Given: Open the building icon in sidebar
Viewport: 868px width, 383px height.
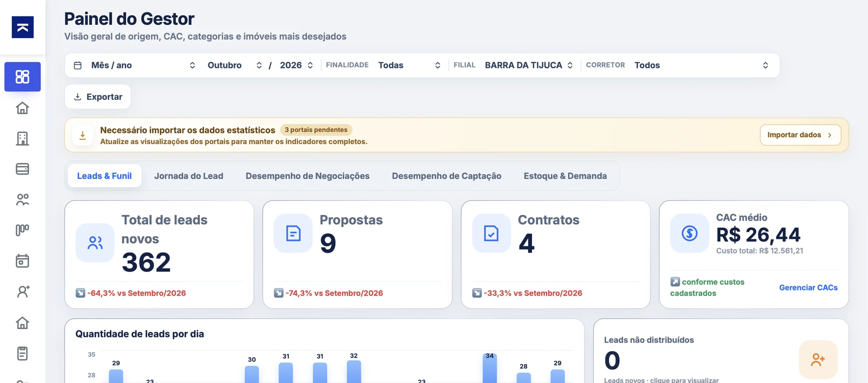Looking at the screenshot, I should (x=23, y=139).
